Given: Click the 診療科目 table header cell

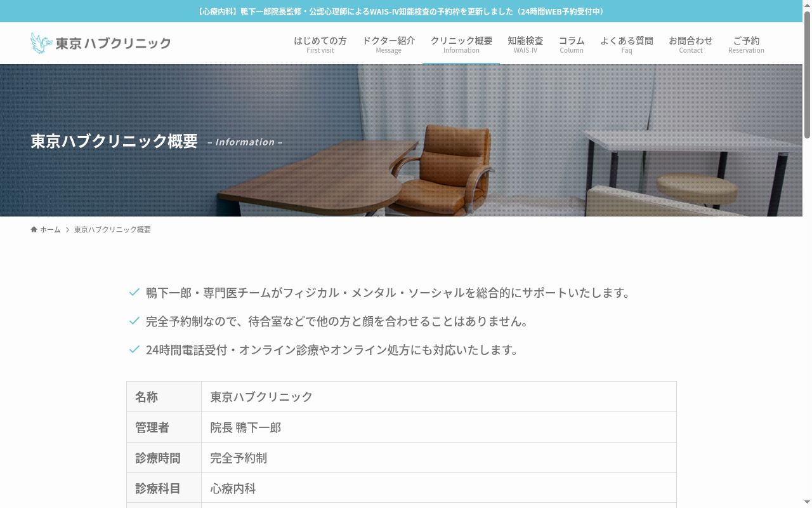Looking at the screenshot, I should click(x=164, y=488).
